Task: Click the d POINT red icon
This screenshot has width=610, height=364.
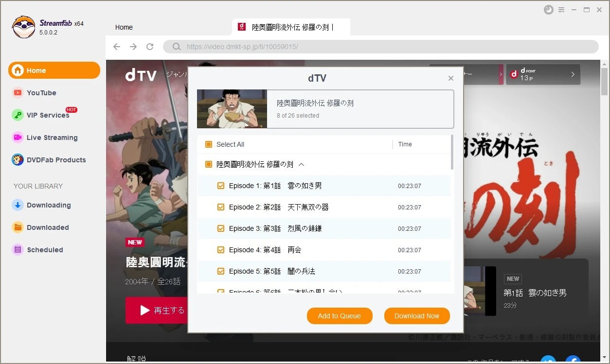Action: (x=514, y=74)
